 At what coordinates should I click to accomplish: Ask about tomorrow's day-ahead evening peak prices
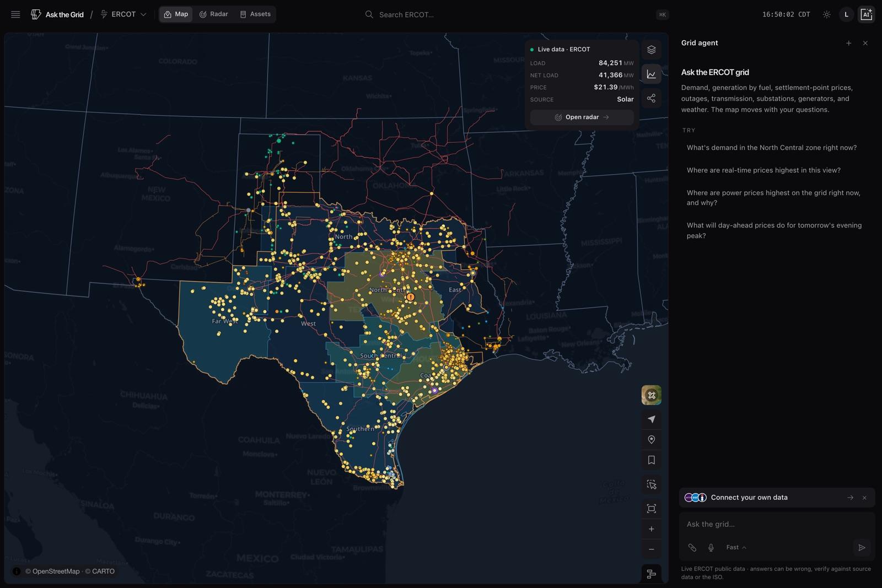[774, 230]
